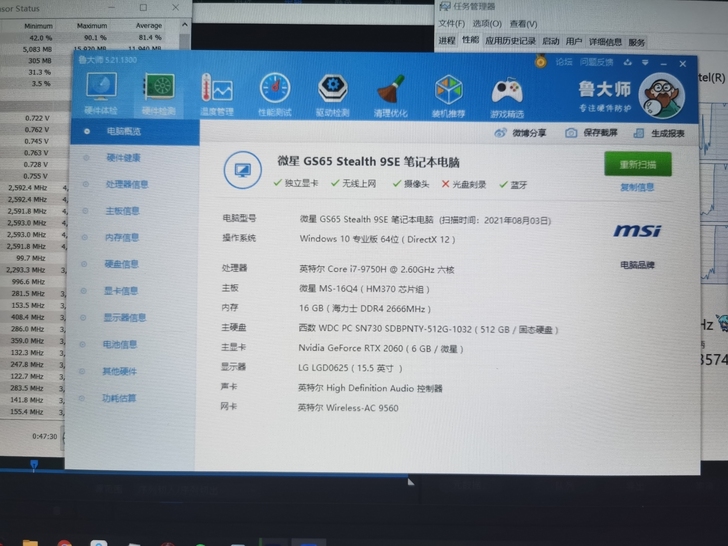Open 论坛 forum link in title bar
The image size is (728, 546).
click(x=564, y=62)
